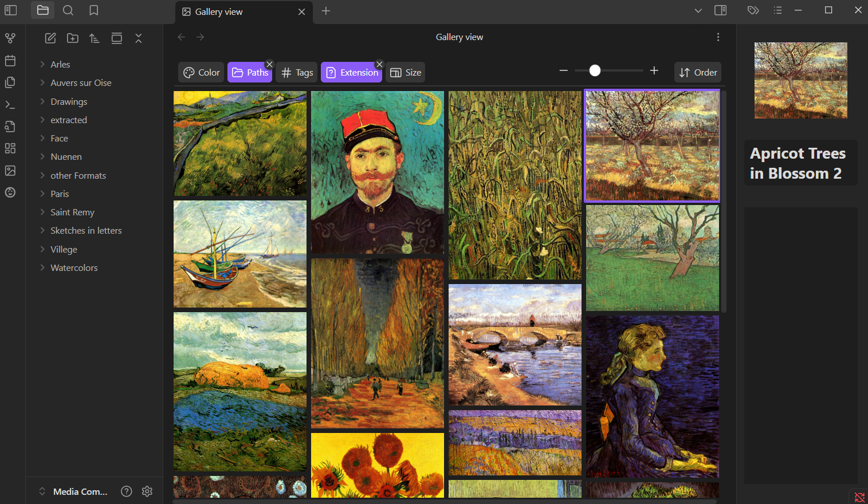Open vault settings gear
868x504 pixels.
coord(147,491)
